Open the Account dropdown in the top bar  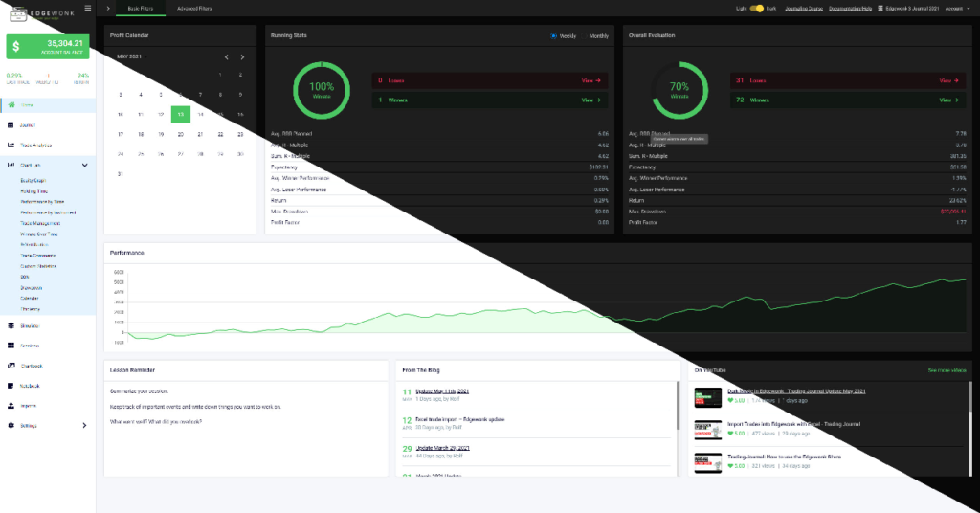pyautogui.click(x=956, y=8)
